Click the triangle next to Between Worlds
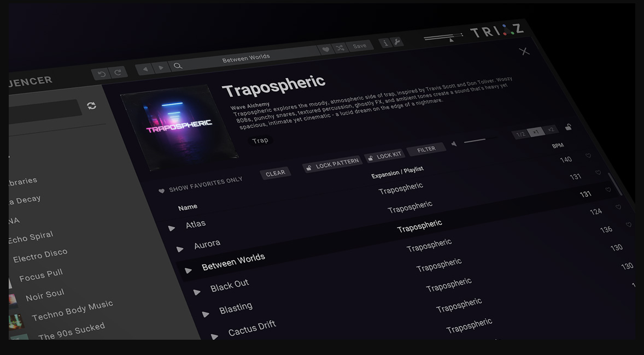 click(x=189, y=270)
